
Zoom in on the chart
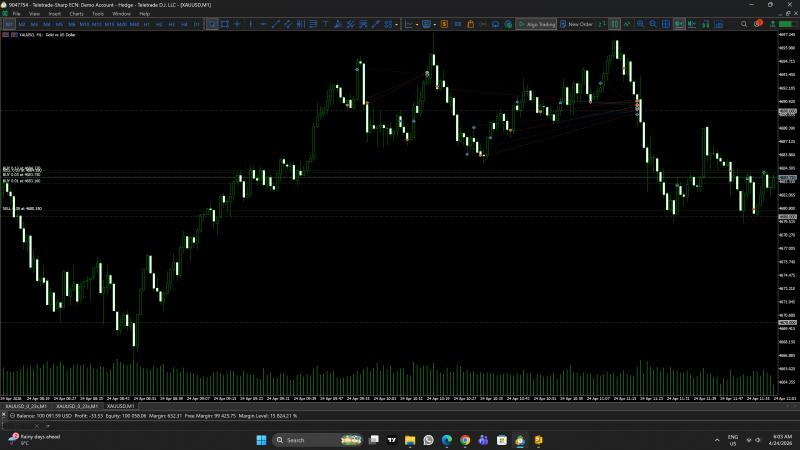(640, 24)
